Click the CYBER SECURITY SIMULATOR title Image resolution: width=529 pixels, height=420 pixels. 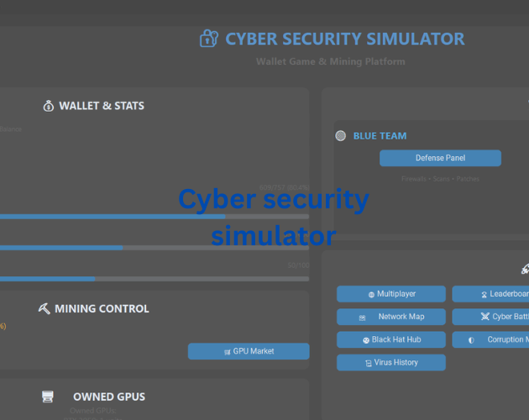point(345,39)
